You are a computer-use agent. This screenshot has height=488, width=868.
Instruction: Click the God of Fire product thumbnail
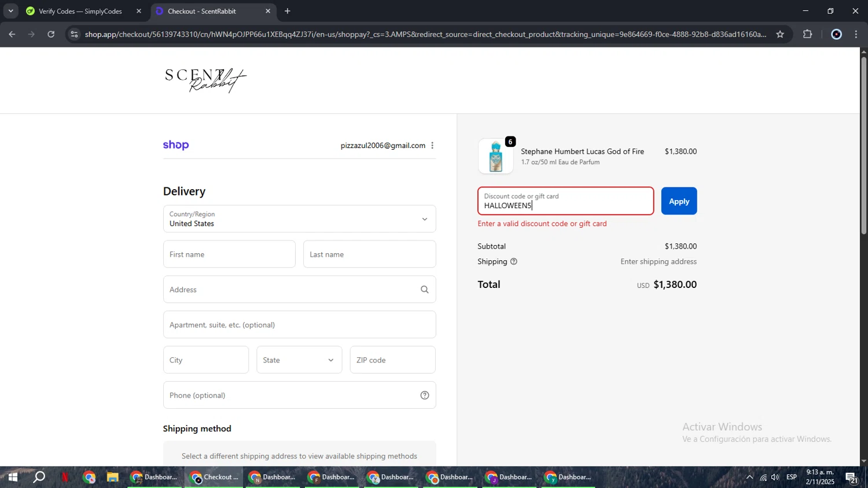coord(495,156)
